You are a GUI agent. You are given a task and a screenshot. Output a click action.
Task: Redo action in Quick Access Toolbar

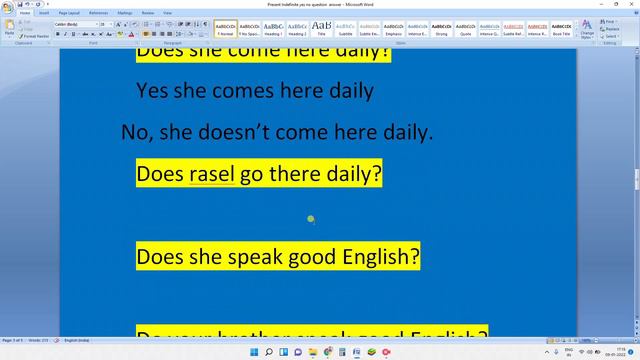pyautogui.click(x=38, y=4)
